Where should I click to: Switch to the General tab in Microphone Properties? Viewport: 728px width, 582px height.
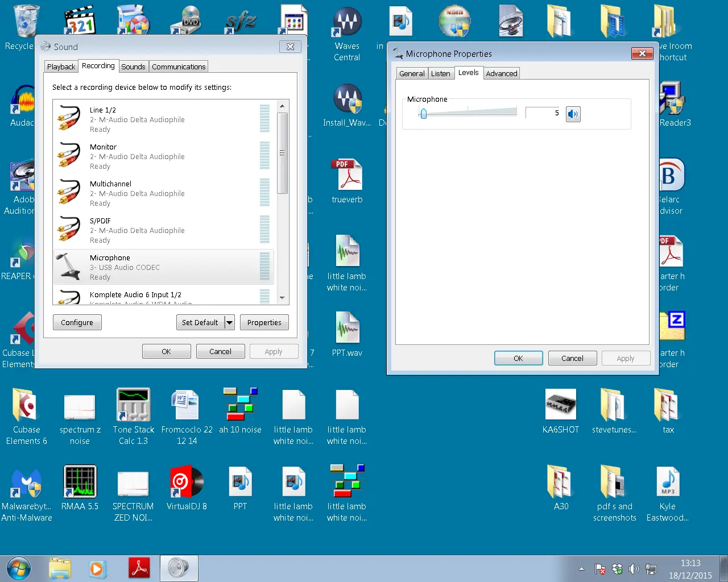412,73
